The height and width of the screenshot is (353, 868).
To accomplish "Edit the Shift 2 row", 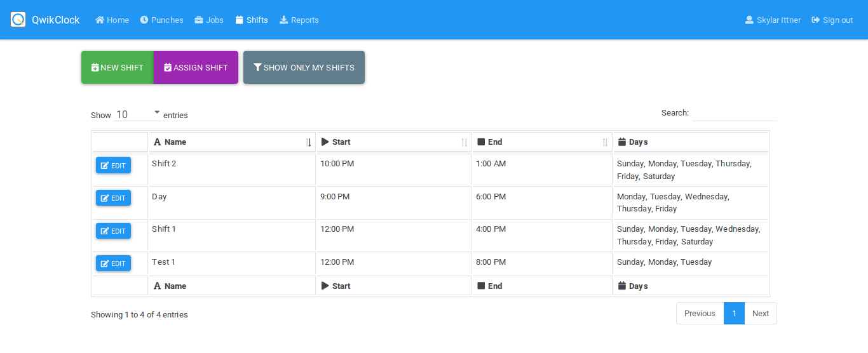I will 113,165.
